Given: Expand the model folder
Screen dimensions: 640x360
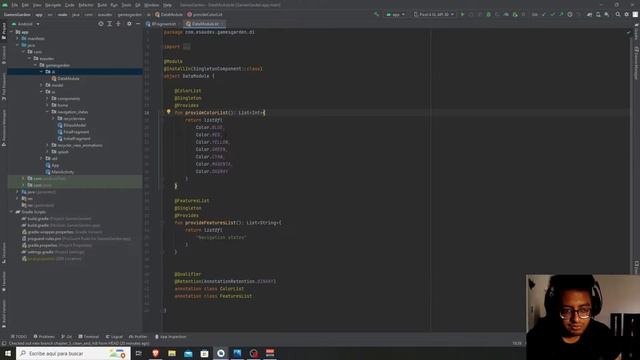Looking at the screenshot, I should 42,85.
